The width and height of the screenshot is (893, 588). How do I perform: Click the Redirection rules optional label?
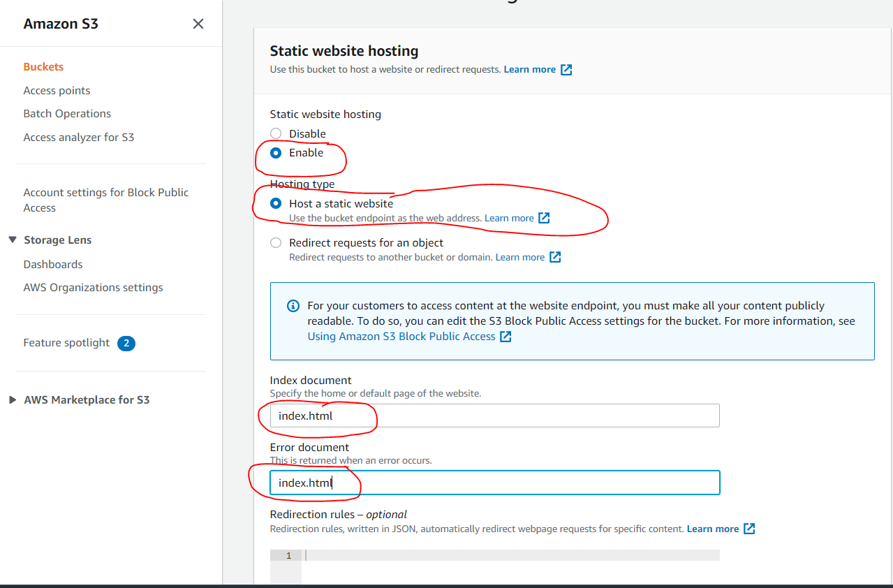[x=339, y=515]
